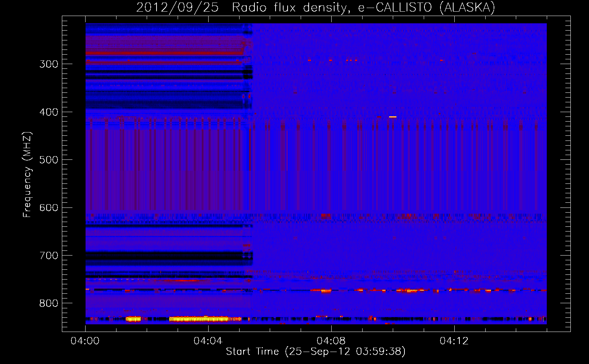Click the 04:12 time tick label

click(454, 341)
